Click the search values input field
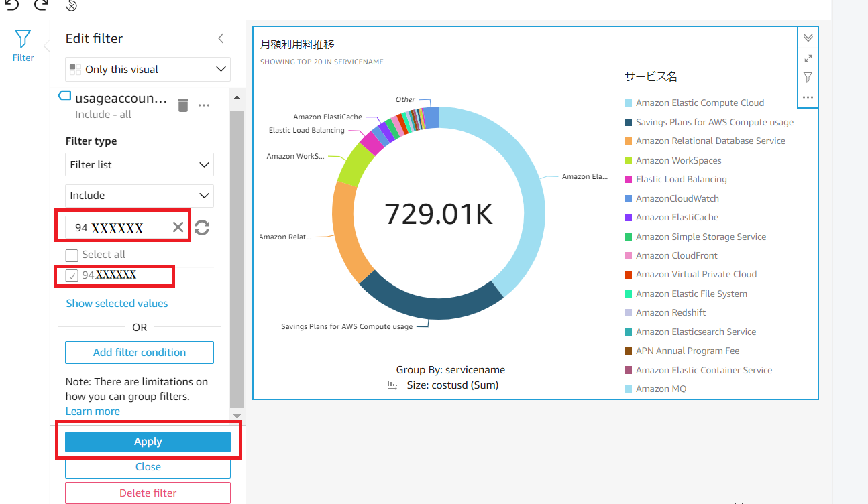The image size is (868, 504). (x=122, y=228)
